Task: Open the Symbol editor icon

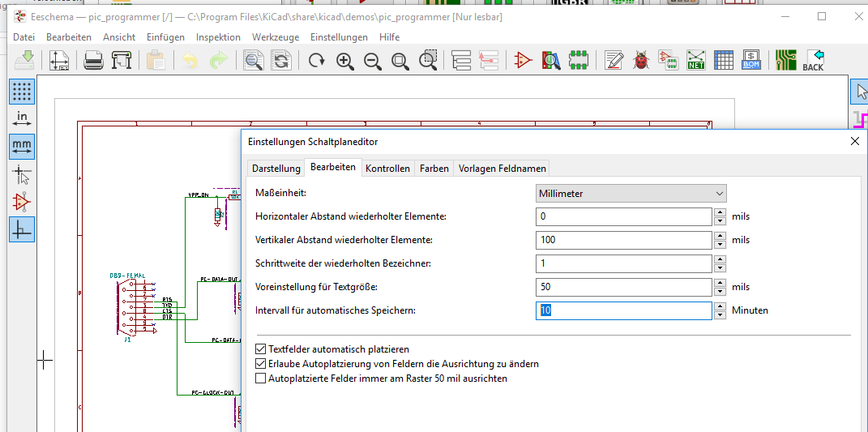Action: coord(523,60)
